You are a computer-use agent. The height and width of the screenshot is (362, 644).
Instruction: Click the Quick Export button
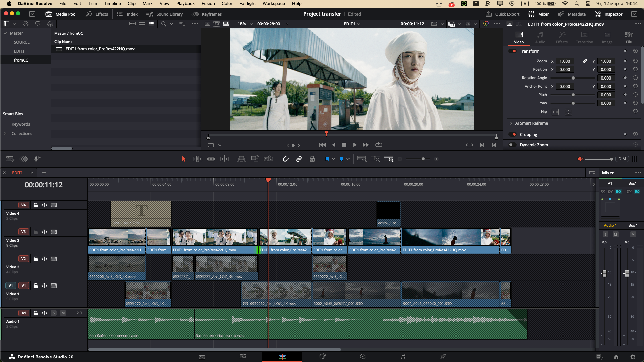[x=502, y=14]
